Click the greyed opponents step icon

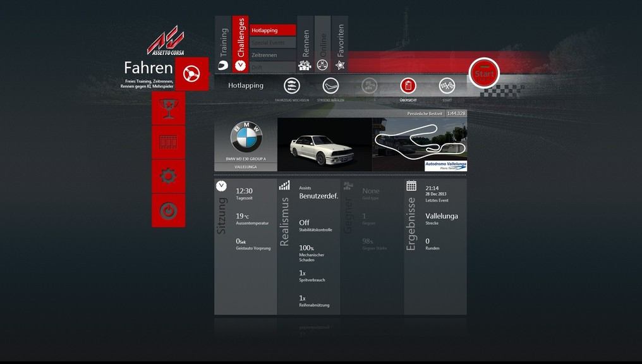point(369,86)
